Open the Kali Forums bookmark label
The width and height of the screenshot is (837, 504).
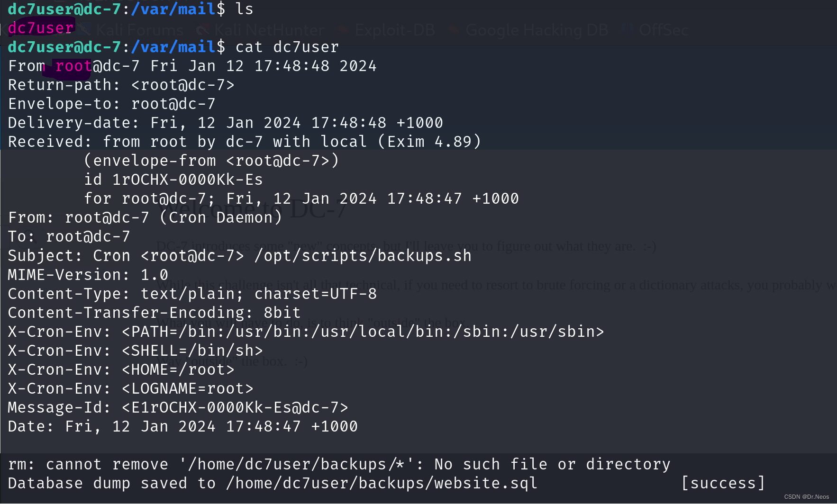click(140, 30)
